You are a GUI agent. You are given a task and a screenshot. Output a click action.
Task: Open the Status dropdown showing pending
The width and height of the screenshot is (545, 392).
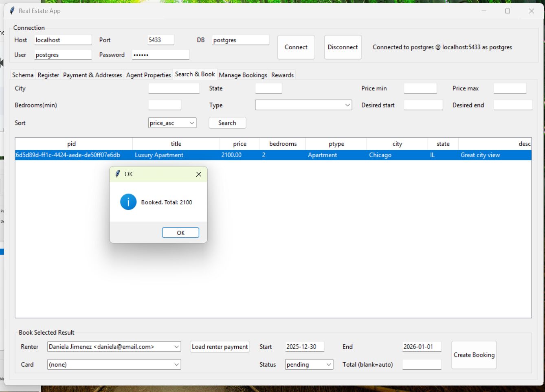point(309,365)
